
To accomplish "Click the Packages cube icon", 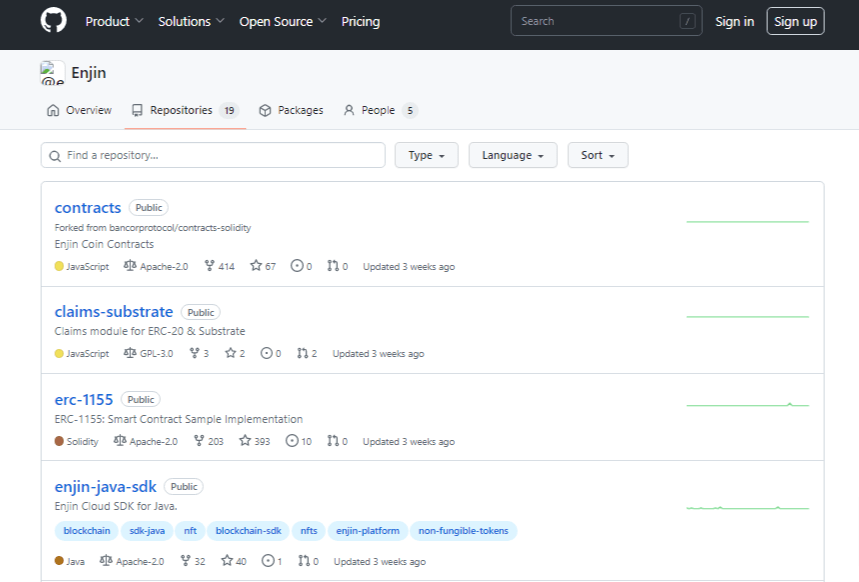I will click(x=265, y=110).
